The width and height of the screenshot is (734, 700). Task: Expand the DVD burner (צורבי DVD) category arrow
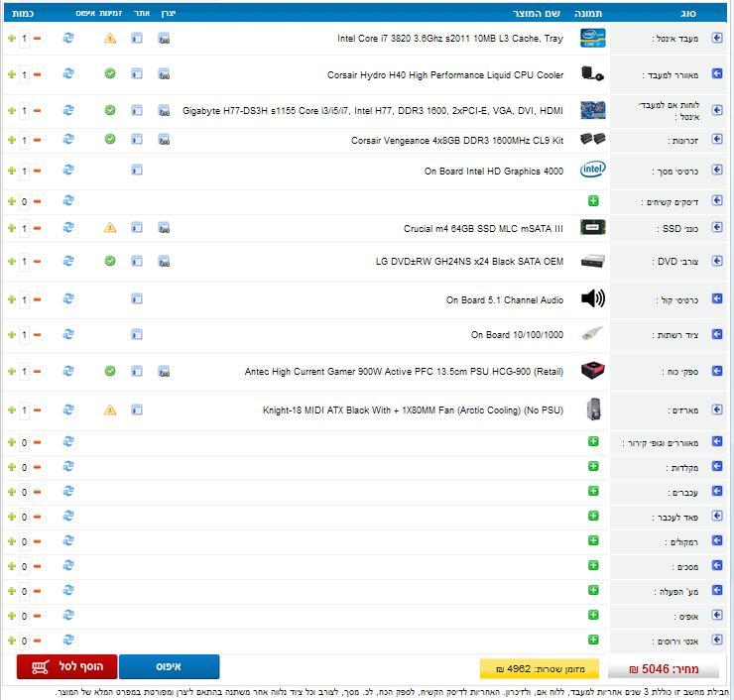717,261
